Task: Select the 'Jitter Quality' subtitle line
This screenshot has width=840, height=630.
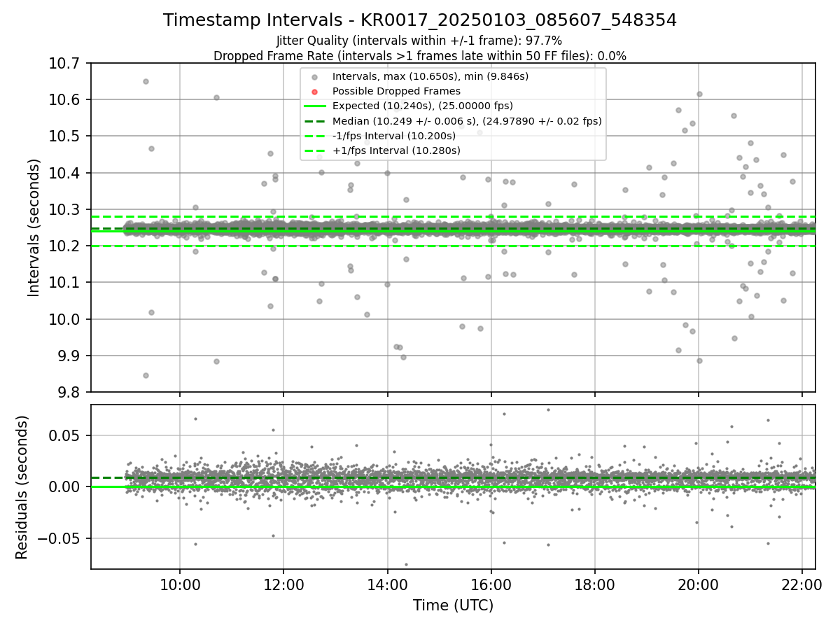Action: 419,41
